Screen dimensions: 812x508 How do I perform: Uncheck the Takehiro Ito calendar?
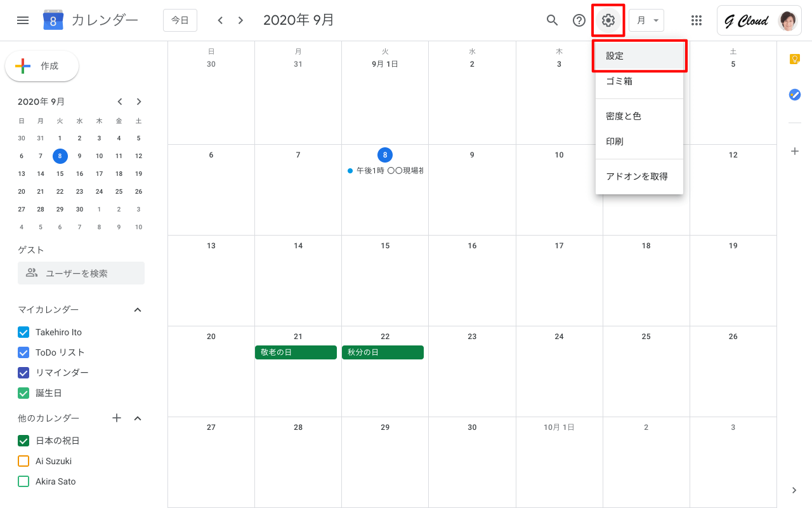coord(24,332)
